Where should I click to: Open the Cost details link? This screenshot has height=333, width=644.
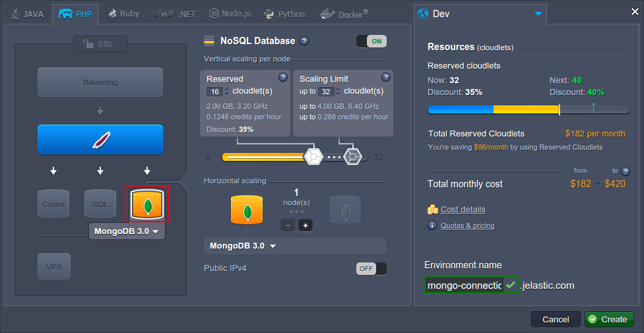pyautogui.click(x=463, y=210)
